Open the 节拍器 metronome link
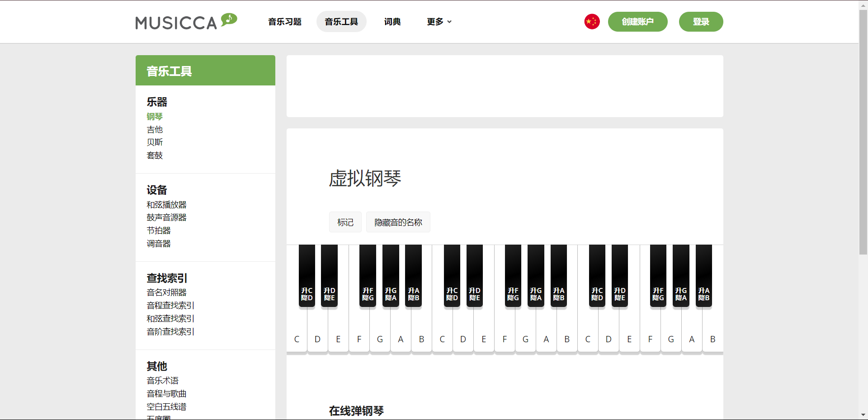 pyautogui.click(x=159, y=231)
